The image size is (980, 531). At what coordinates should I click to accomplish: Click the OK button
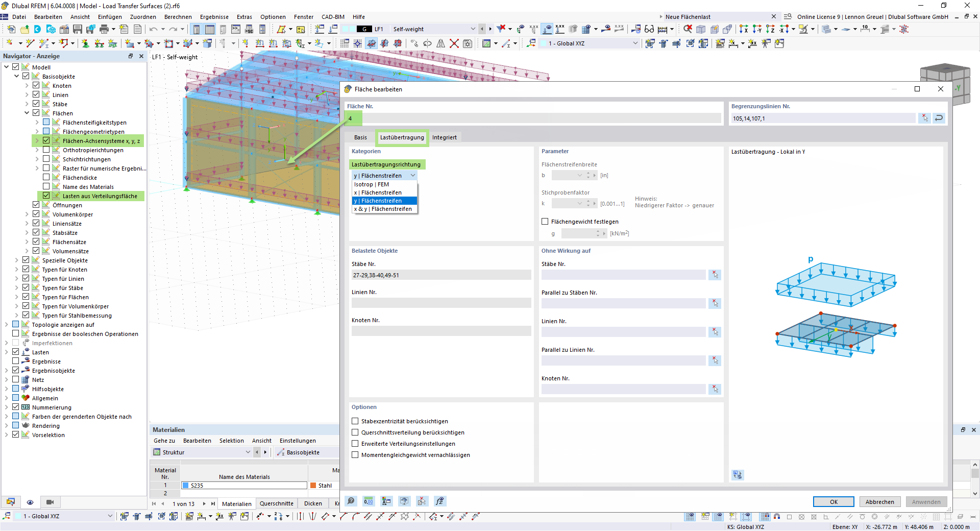(x=834, y=502)
